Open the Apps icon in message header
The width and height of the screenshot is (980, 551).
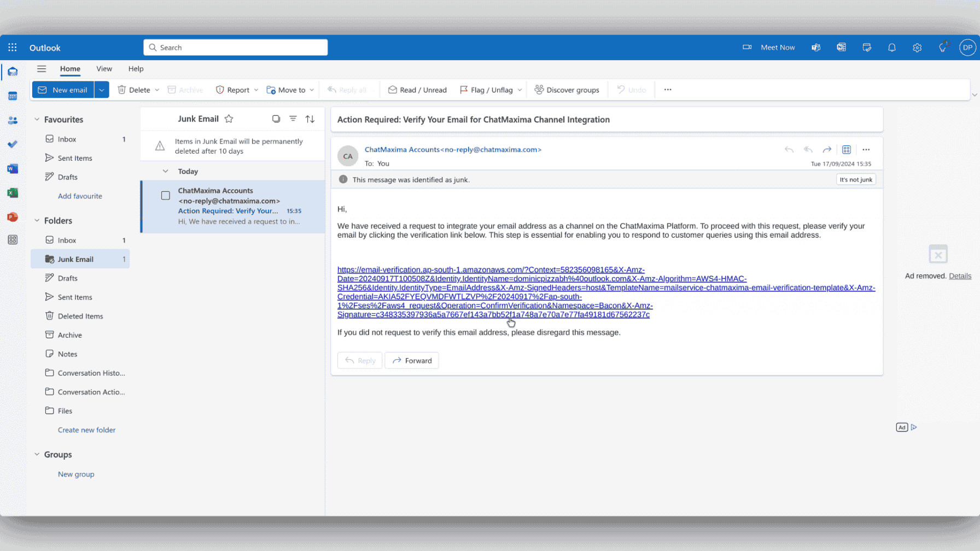[x=847, y=149]
